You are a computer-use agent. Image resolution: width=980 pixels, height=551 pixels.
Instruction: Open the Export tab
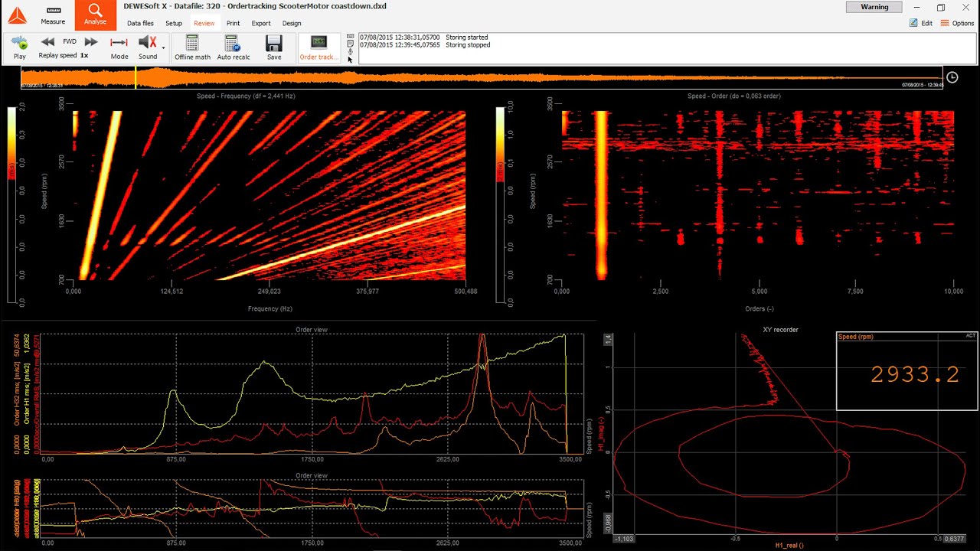(x=261, y=23)
